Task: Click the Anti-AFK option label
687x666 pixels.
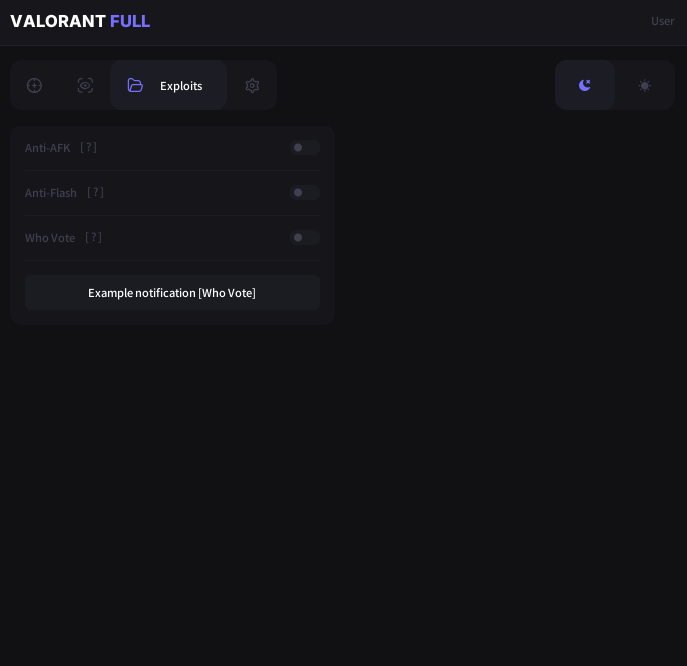Action: click(48, 148)
